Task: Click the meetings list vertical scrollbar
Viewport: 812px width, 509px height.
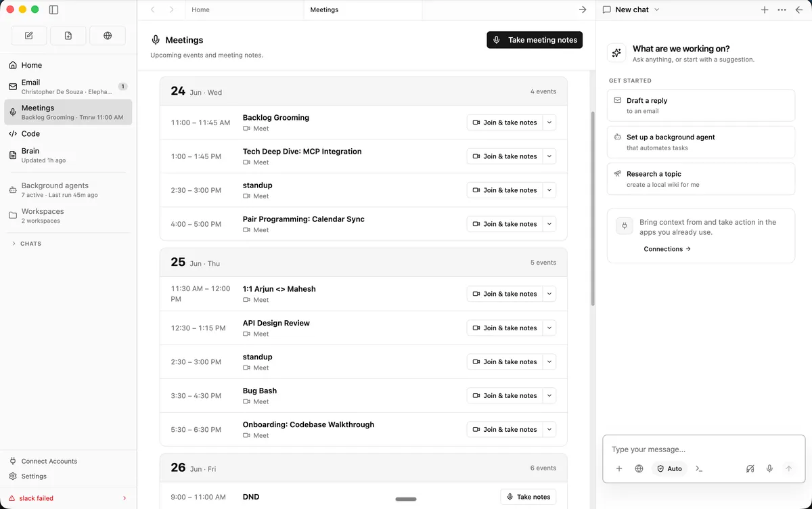Action: (593, 208)
